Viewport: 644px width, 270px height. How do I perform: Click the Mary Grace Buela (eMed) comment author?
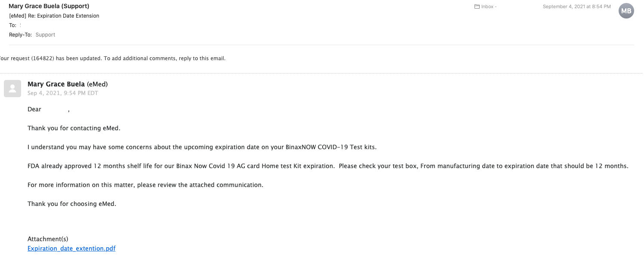click(68, 84)
